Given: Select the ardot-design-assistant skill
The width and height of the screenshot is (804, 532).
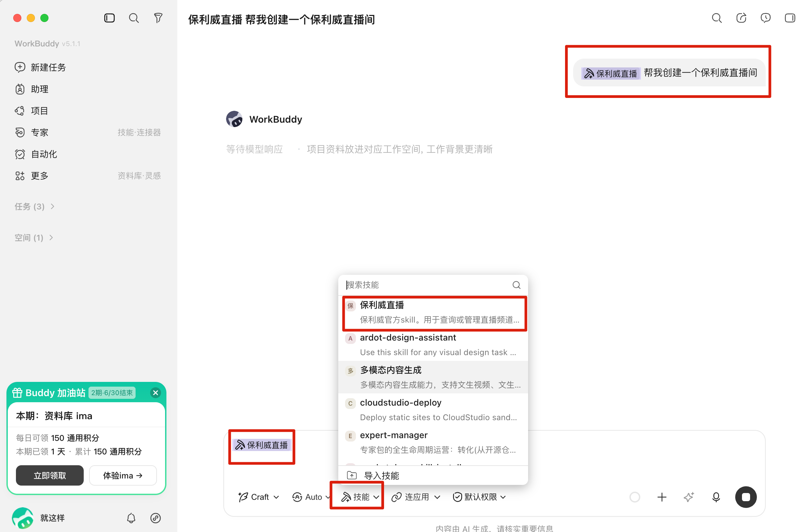Looking at the screenshot, I should pos(433,345).
